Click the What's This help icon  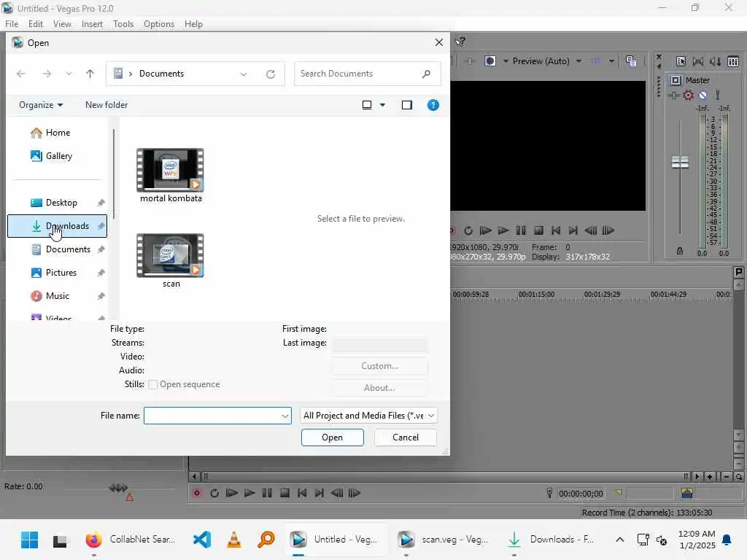(x=460, y=42)
